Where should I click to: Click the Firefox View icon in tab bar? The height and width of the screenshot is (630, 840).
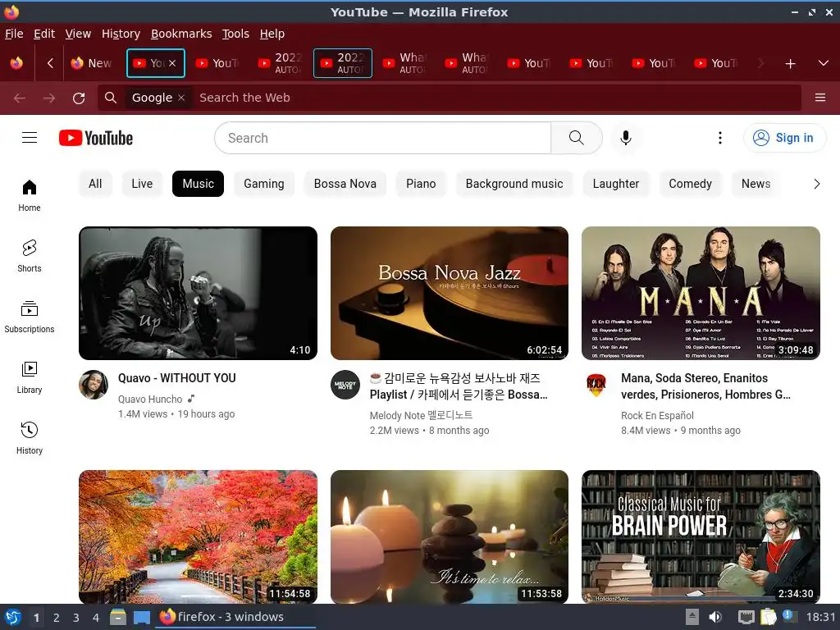16,63
